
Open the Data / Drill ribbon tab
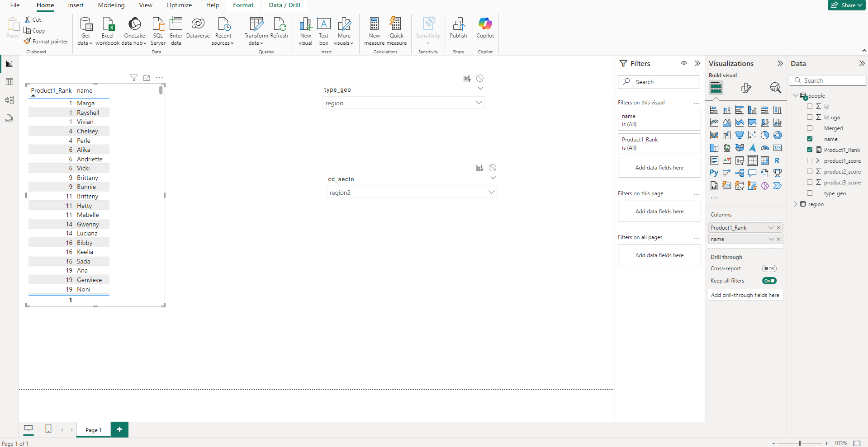(x=285, y=5)
